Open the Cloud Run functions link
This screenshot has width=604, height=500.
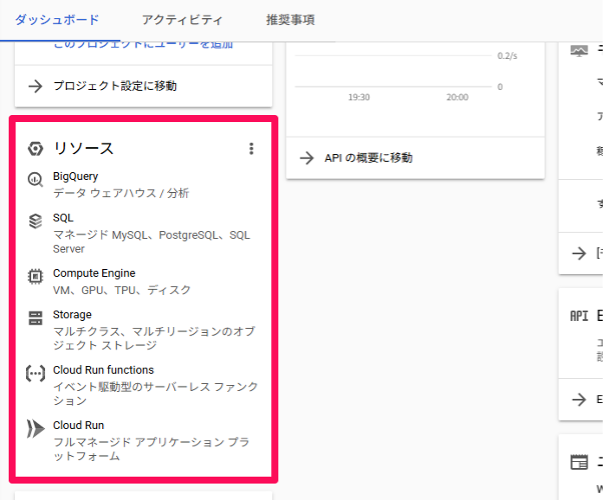tap(103, 370)
